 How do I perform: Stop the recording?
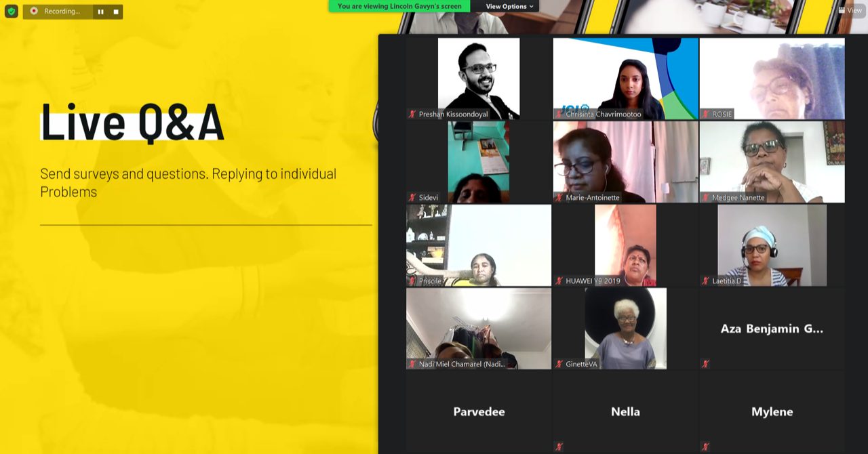tap(115, 12)
